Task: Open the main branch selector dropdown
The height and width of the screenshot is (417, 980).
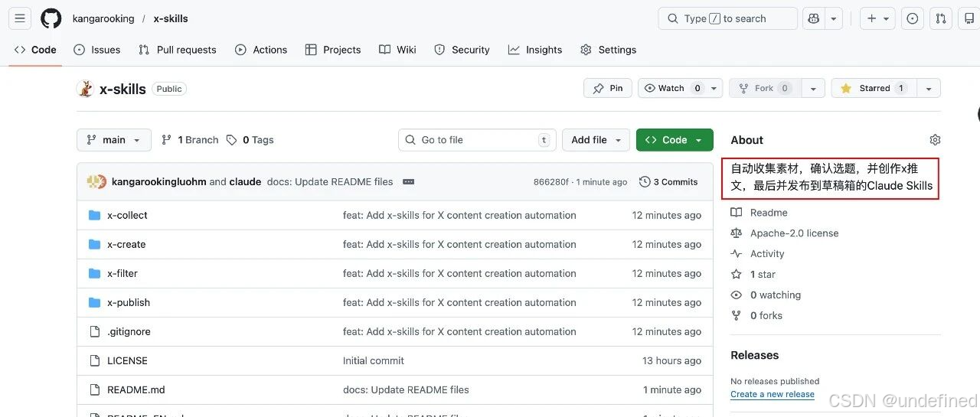Action: point(114,140)
